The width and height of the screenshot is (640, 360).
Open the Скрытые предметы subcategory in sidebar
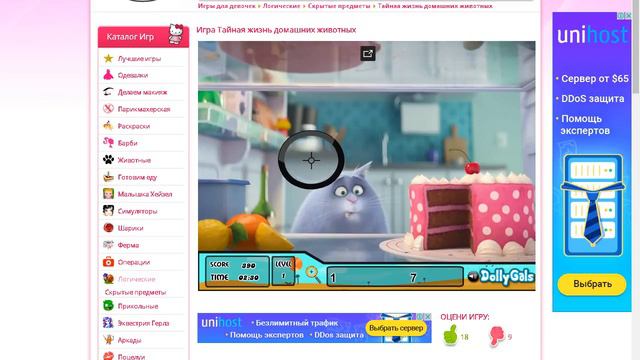[x=136, y=292]
